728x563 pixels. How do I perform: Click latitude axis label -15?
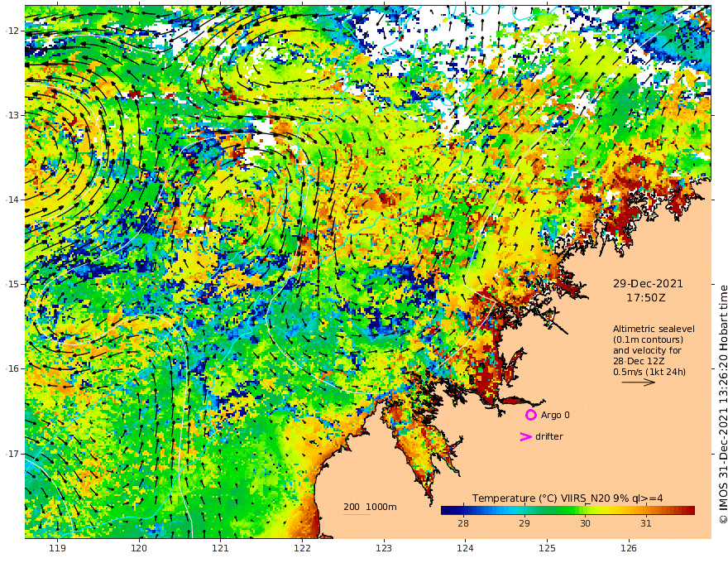click(x=12, y=284)
